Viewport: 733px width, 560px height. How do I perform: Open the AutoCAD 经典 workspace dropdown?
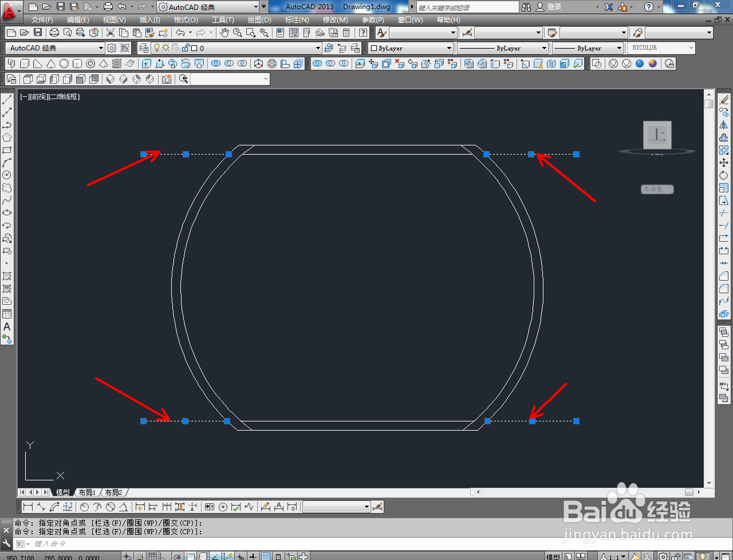click(56, 48)
